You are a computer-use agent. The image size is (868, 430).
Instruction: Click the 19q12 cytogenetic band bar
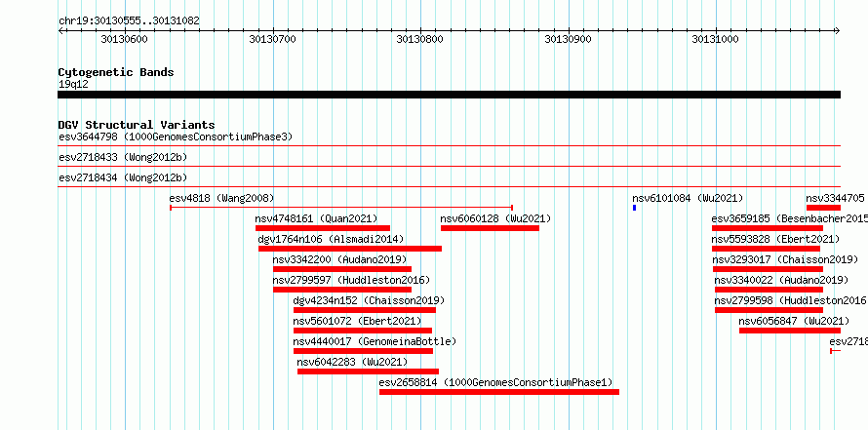point(449,95)
